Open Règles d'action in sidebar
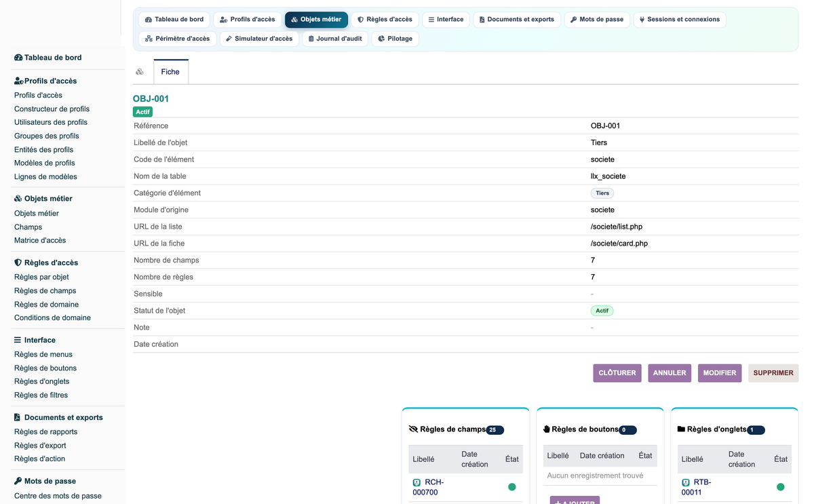The image size is (814, 504). [40, 459]
